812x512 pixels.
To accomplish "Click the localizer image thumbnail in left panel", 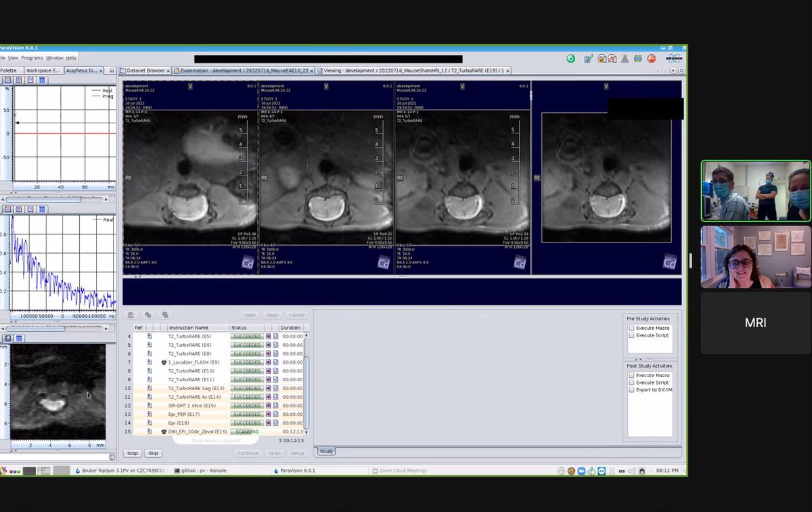I will point(58,391).
